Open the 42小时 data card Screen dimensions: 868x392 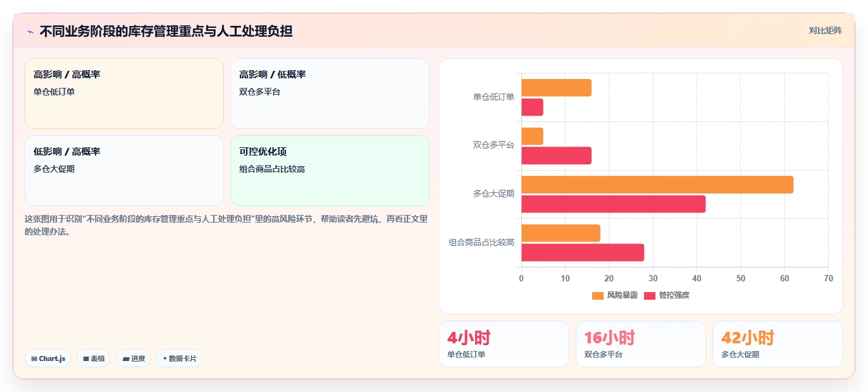click(x=778, y=344)
